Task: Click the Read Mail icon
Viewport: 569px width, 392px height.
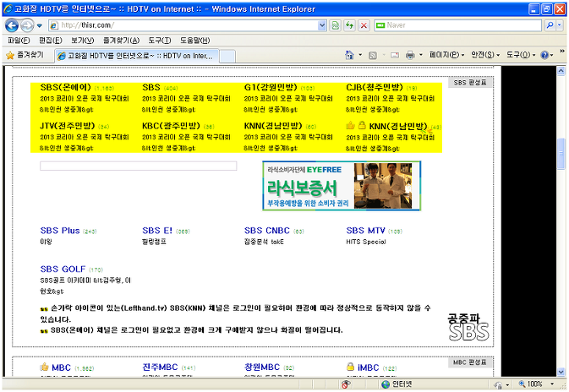Action: pyautogui.click(x=395, y=55)
